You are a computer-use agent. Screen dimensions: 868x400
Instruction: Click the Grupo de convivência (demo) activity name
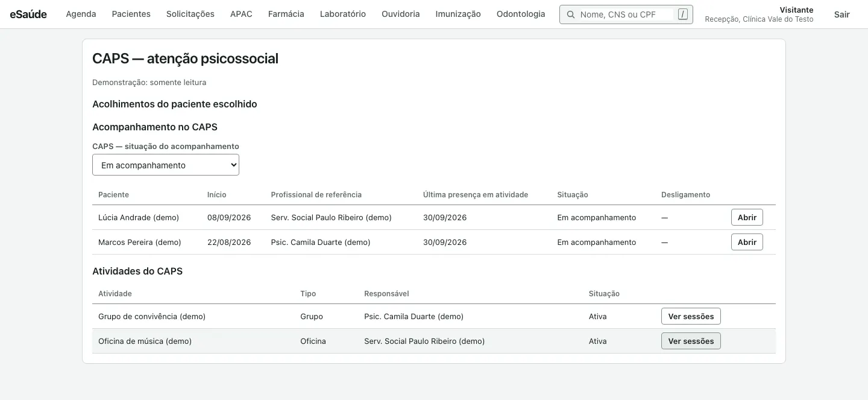tap(152, 316)
